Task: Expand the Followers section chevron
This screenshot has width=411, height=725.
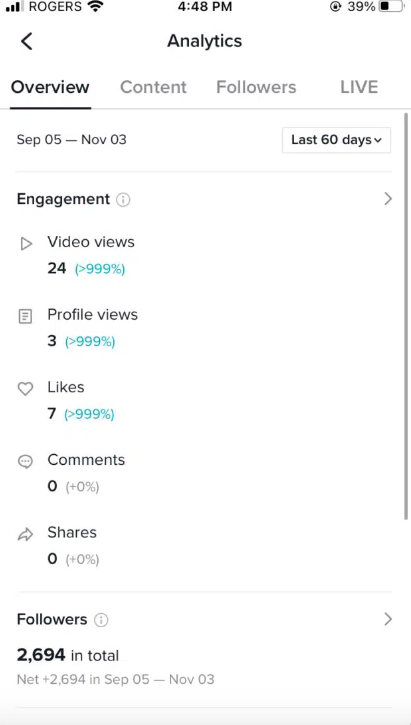Action: (x=388, y=619)
